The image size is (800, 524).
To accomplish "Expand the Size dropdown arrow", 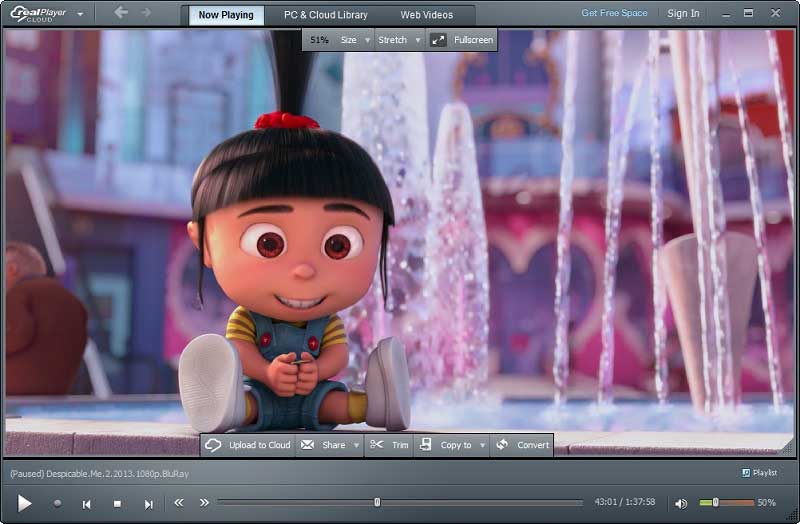I will [367, 40].
